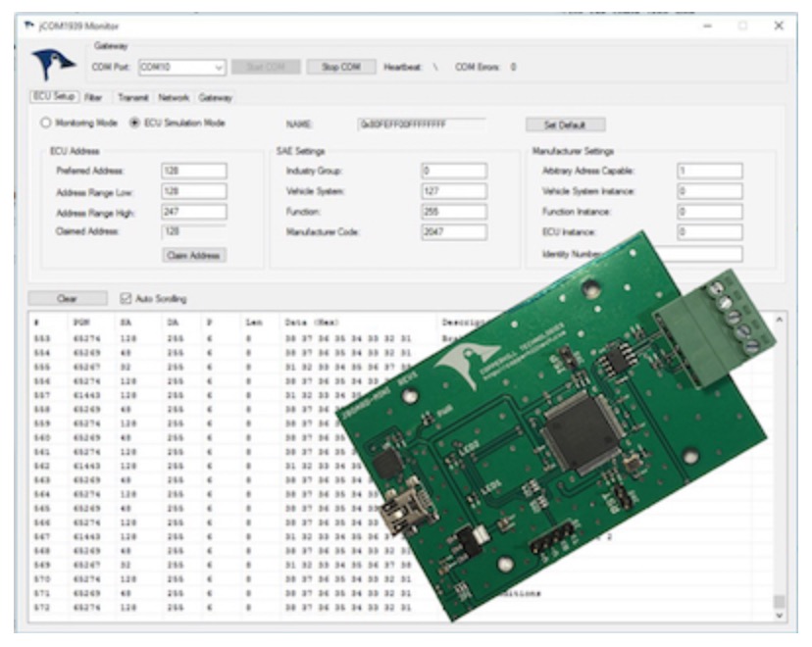Select ECU Simulation Mode option
The image size is (812, 647).
coord(136,124)
